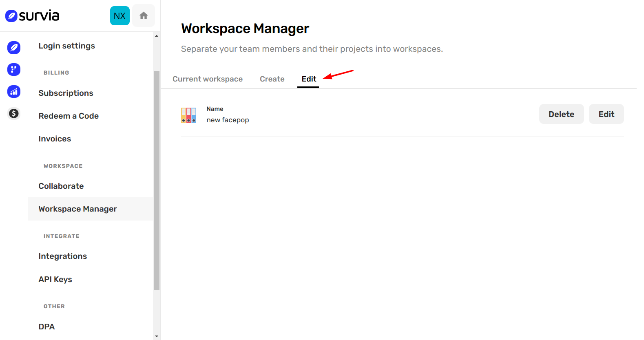Open the bar chart analytics icon

click(x=14, y=91)
